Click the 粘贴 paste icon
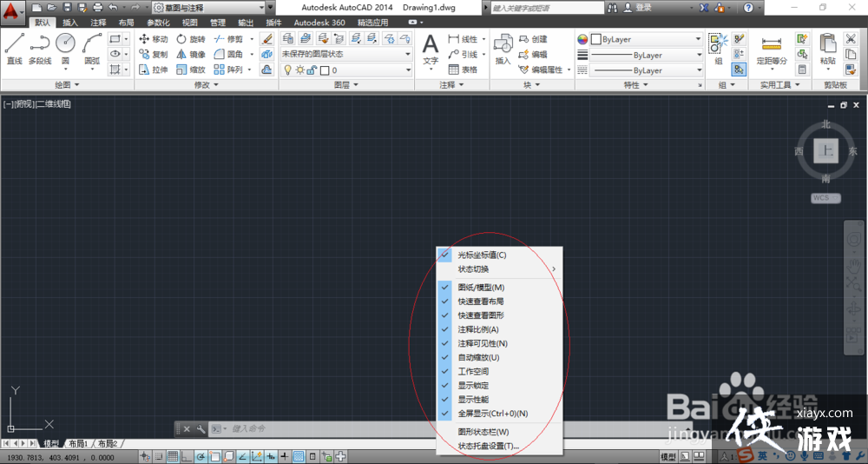 coord(828,50)
